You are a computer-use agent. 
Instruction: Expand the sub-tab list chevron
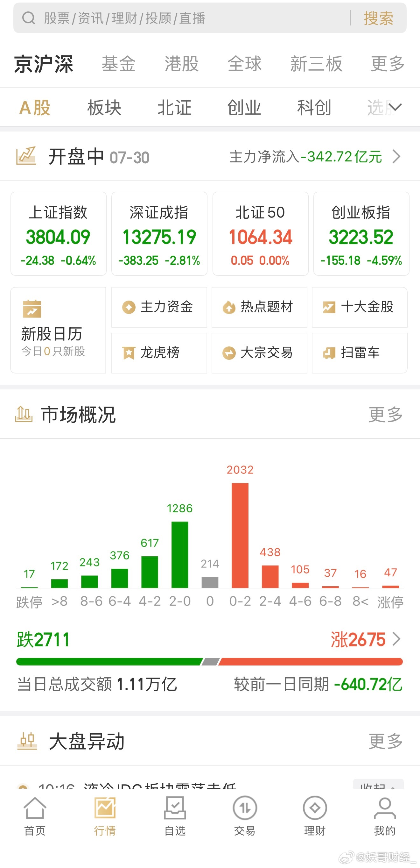pos(395,107)
